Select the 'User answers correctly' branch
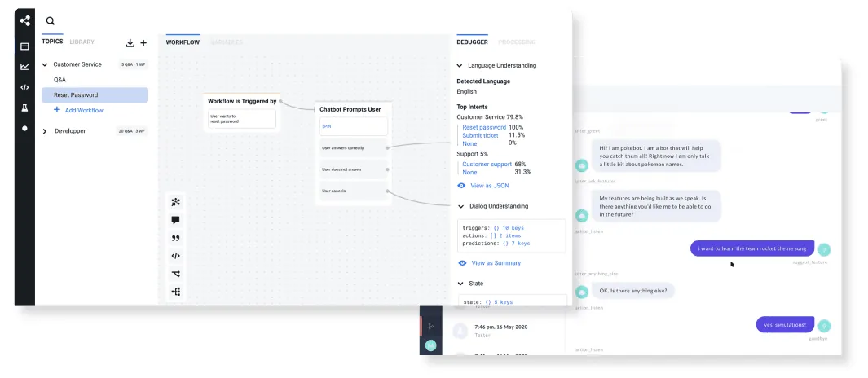 pos(355,148)
